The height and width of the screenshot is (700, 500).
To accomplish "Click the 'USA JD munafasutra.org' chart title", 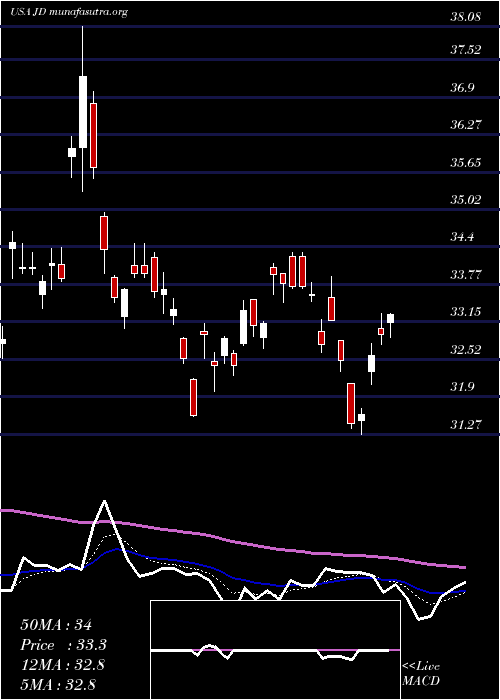I will 69,12.
